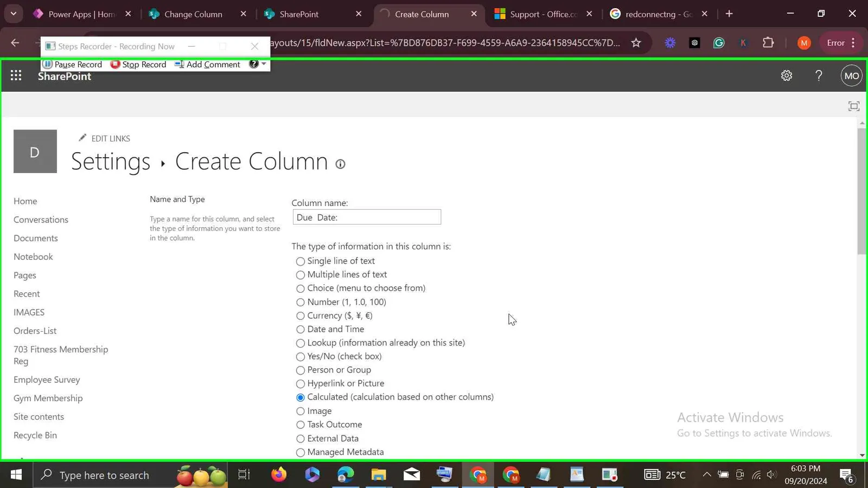Show hidden system tray icons
Viewport: 868px width, 488px height.
click(x=706, y=475)
